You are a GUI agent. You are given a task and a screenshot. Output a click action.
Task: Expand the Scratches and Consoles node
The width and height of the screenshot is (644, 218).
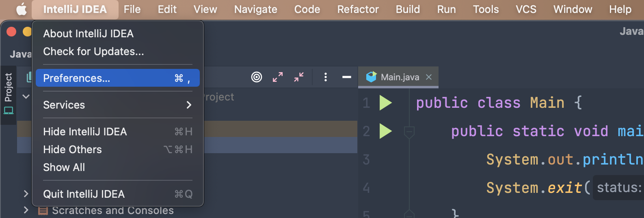click(26, 210)
